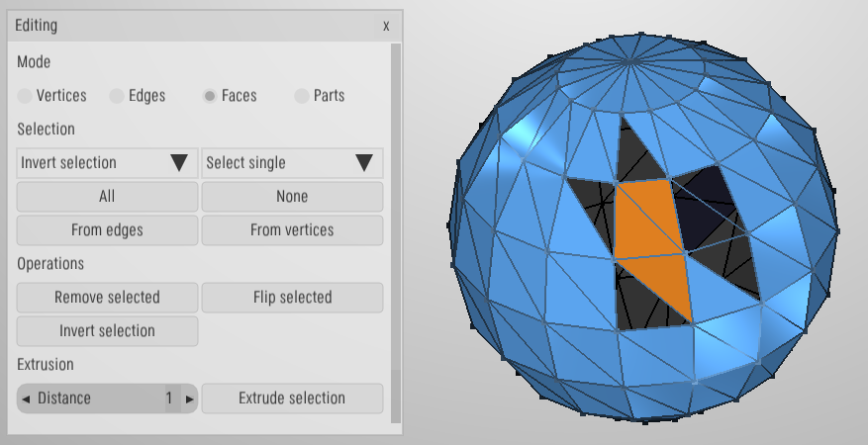Flip selected faces button

click(292, 298)
